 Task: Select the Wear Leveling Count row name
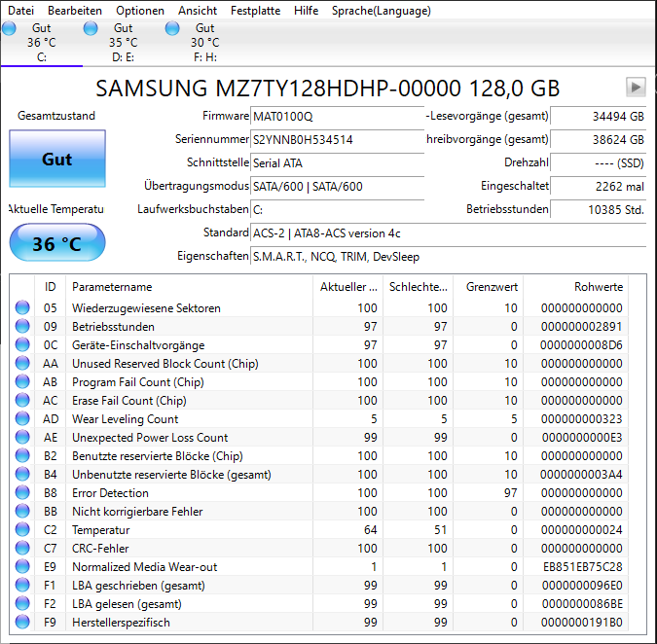point(125,418)
